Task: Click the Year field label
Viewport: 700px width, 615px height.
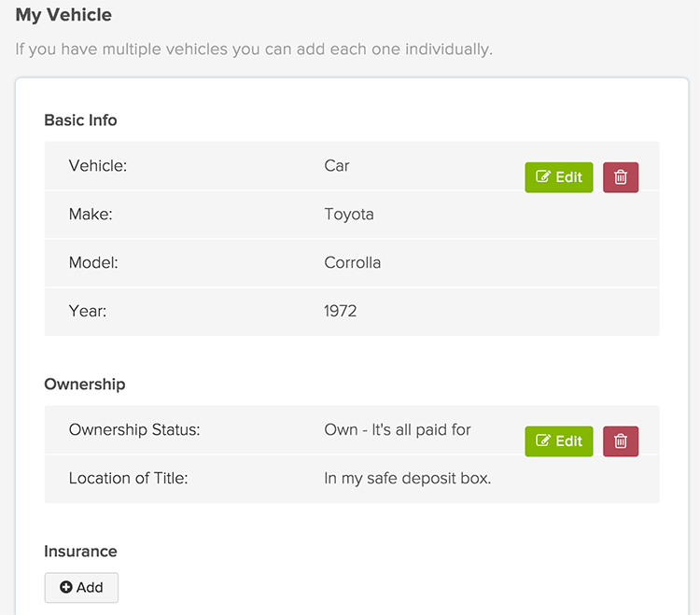Action: pos(88,312)
